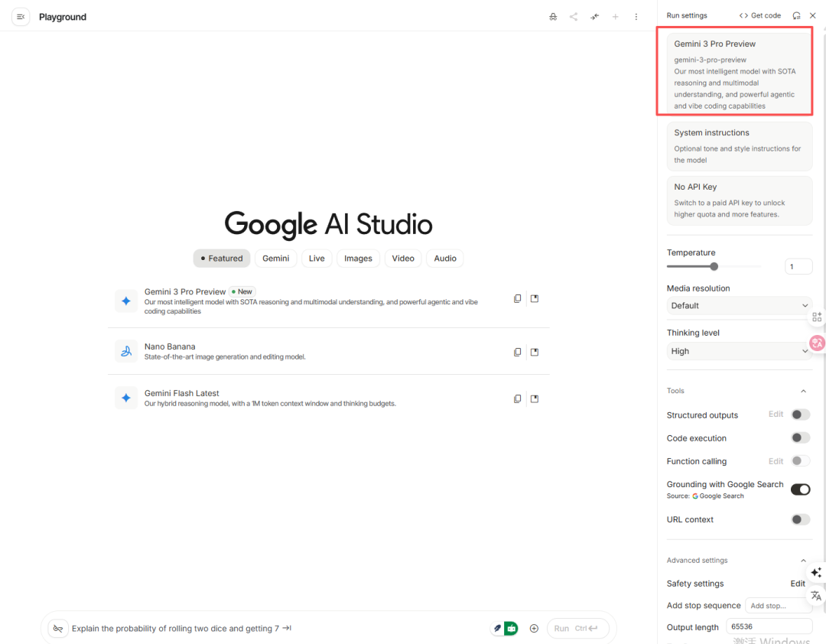Click the compare mode arrows icon
The image size is (826, 644).
click(x=594, y=17)
